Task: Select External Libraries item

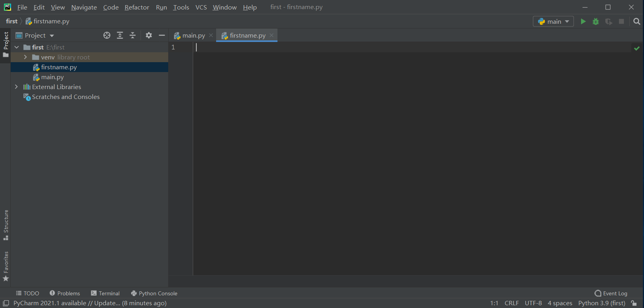Action: coord(89,87)
